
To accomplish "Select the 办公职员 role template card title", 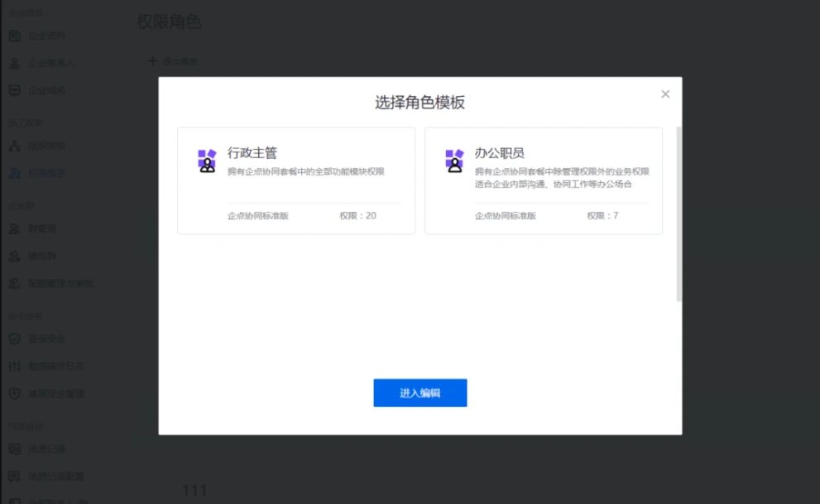I will 500,152.
